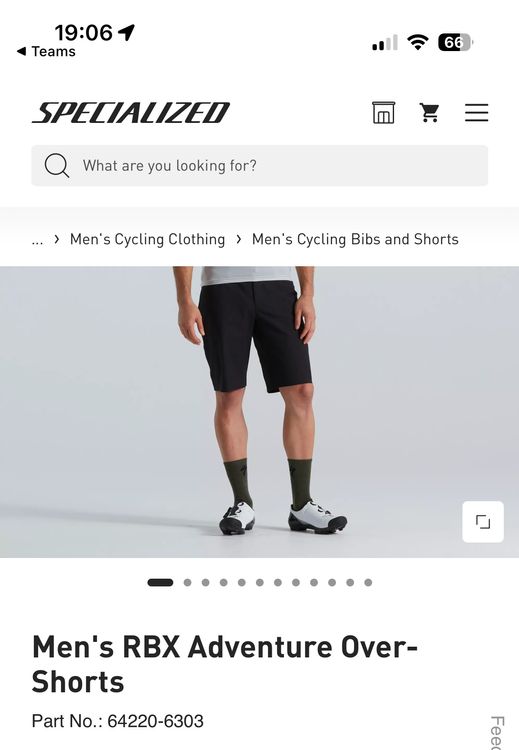Select the second carousel dot

click(188, 582)
